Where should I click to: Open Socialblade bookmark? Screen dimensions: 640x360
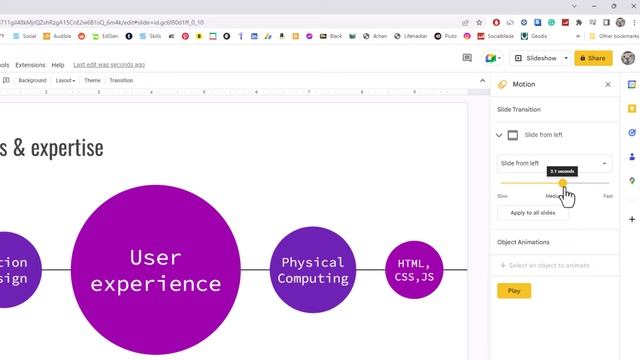tap(496, 36)
